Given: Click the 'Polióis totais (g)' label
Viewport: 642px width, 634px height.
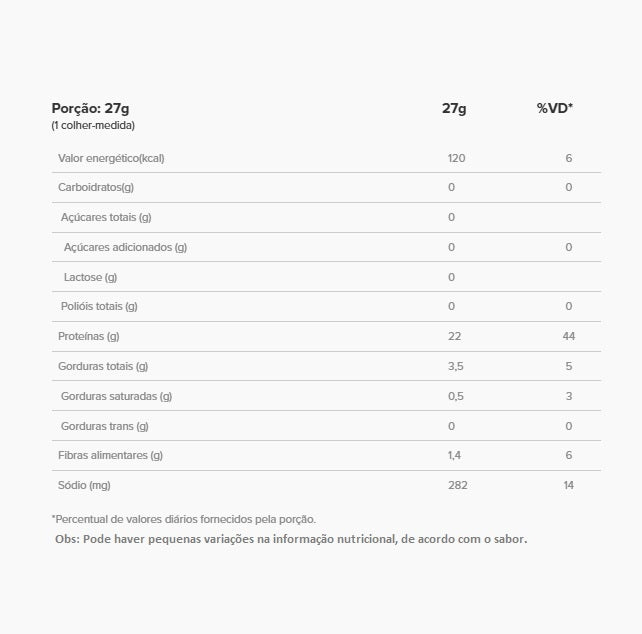Looking at the screenshot, I should tap(99, 306).
